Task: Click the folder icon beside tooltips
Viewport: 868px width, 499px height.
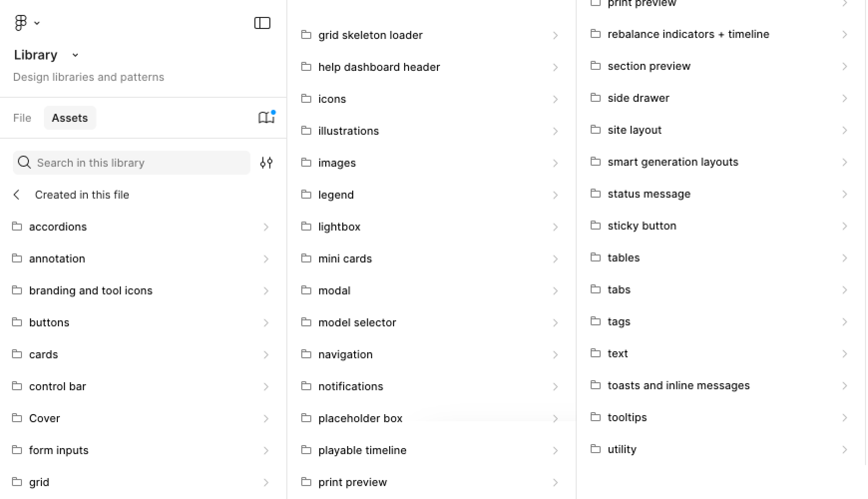Action: [x=596, y=416]
